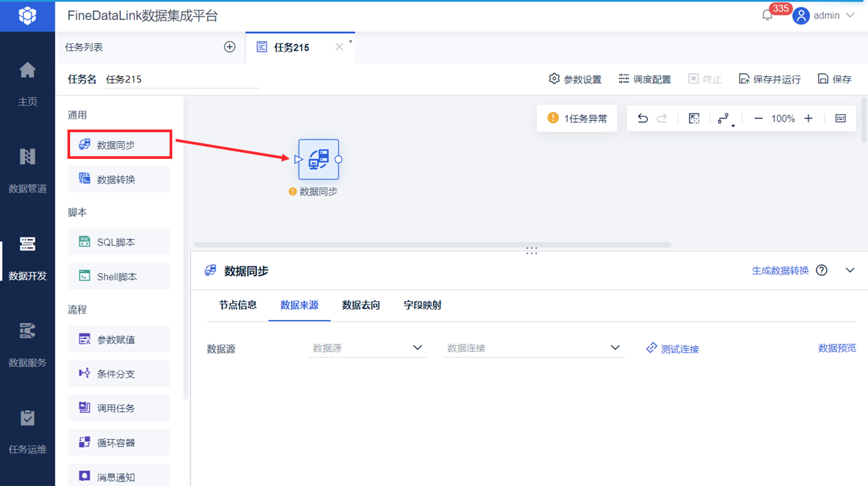Click the 生成数据转换 link
The image size is (868, 486).
coord(781,270)
